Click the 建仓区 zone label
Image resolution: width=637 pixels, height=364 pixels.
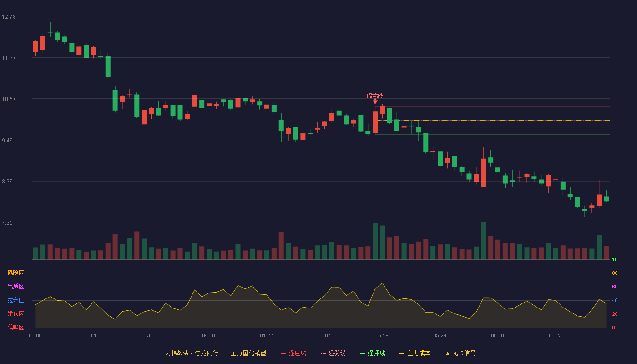point(15,314)
